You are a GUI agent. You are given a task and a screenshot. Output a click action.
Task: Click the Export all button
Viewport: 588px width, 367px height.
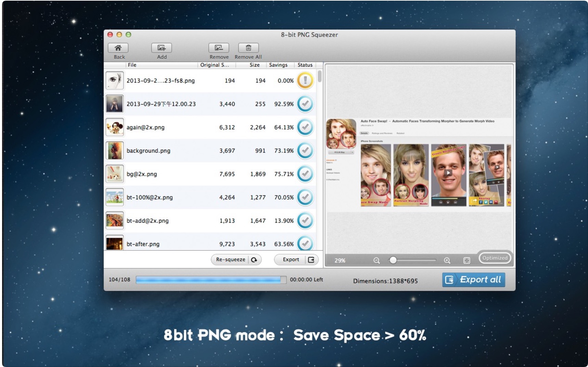tap(474, 280)
